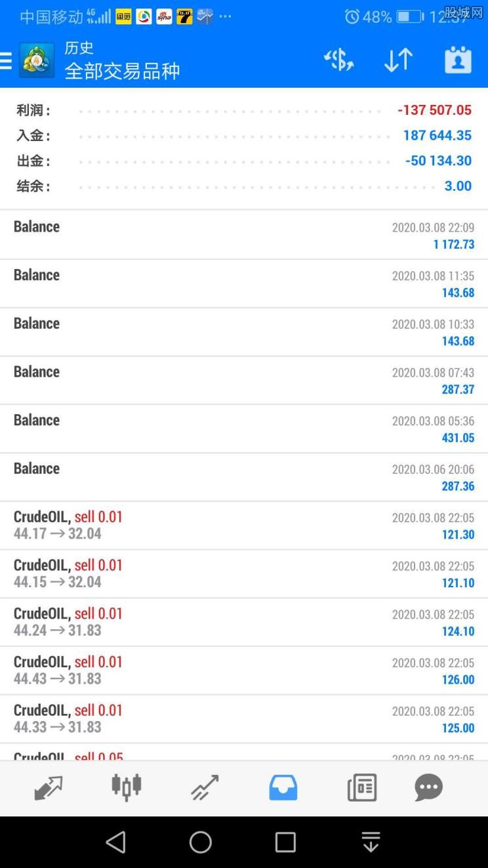Tap Android home circle button
The height and width of the screenshot is (868, 488).
click(x=201, y=842)
